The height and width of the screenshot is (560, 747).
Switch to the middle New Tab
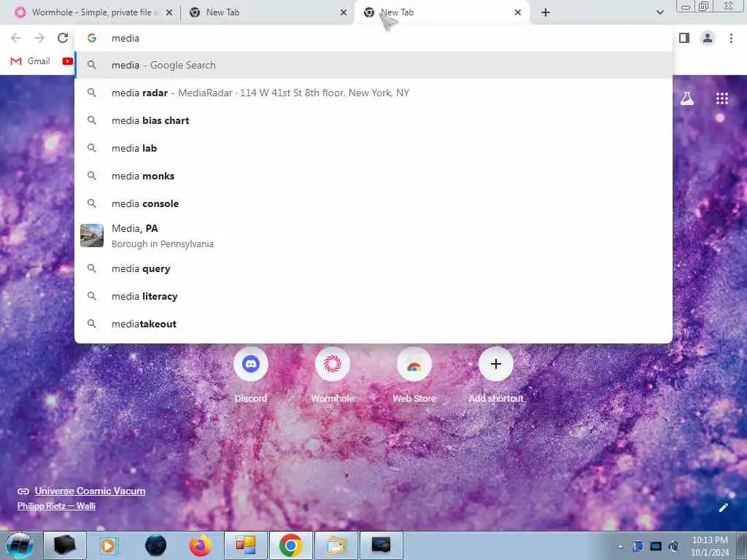pyautogui.click(x=267, y=13)
